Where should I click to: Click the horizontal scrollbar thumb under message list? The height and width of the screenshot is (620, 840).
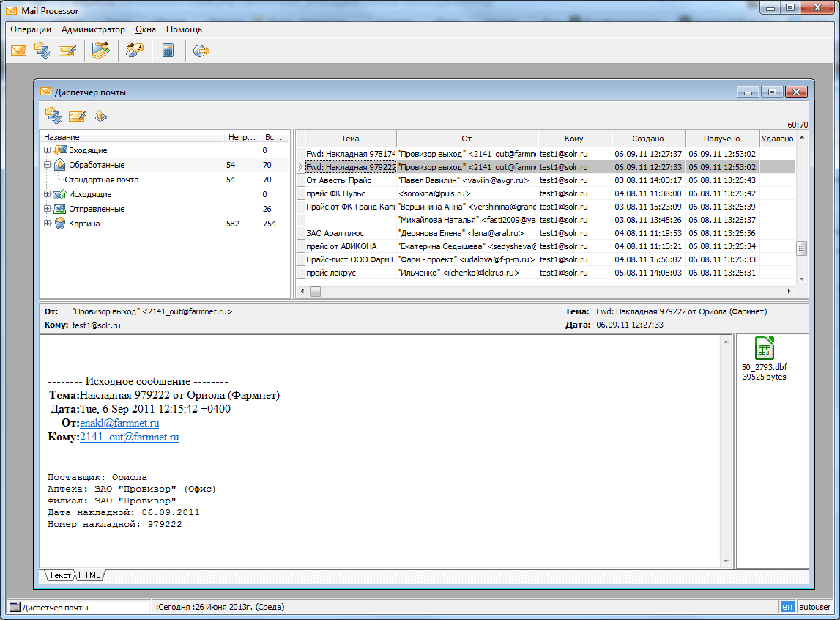(x=315, y=291)
